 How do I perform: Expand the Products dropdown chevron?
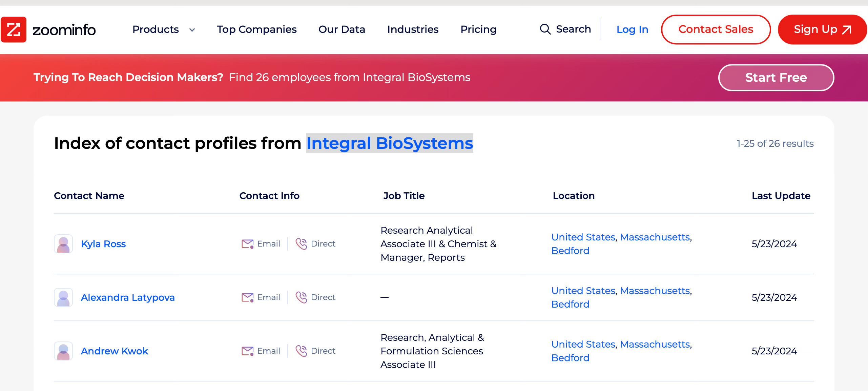click(192, 30)
